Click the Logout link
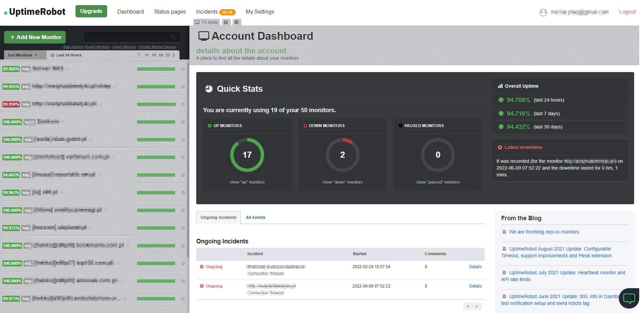The image size is (644, 313). click(627, 12)
